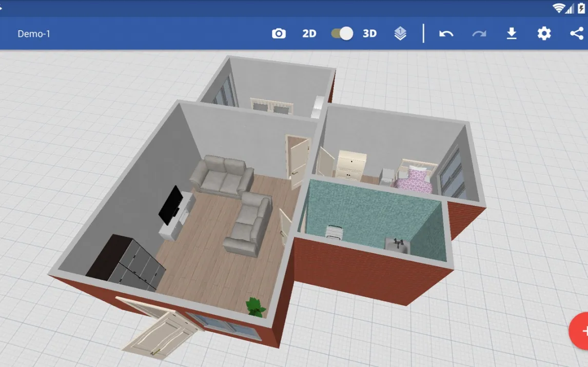Select the 3D view label
The height and width of the screenshot is (367, 588).
[x=369, y=34]
